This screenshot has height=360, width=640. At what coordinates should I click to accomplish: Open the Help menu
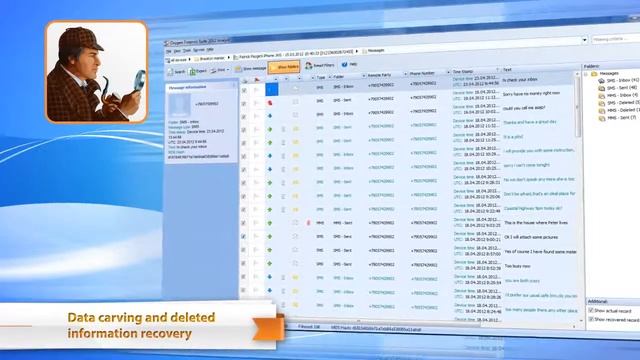(x=210, y=50)
